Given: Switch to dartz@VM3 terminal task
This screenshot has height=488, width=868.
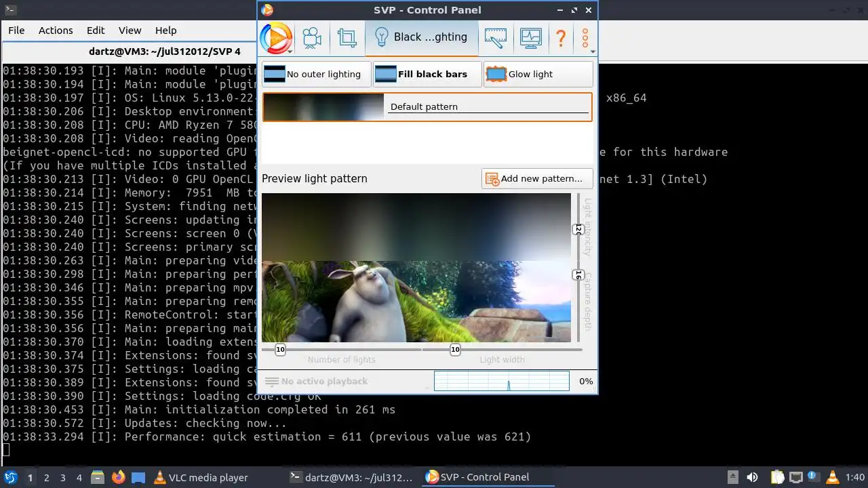Looking at the screenshot, I should click(351, 477).
